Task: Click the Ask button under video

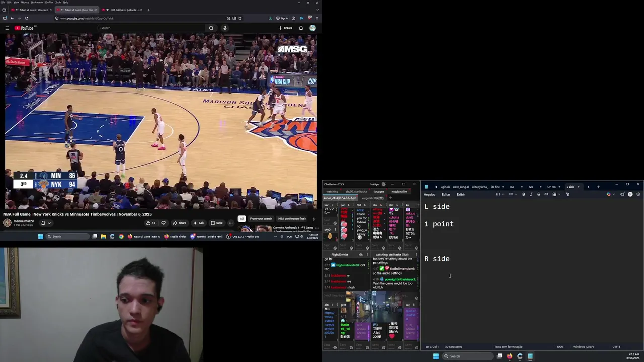Action: [199, 223]
